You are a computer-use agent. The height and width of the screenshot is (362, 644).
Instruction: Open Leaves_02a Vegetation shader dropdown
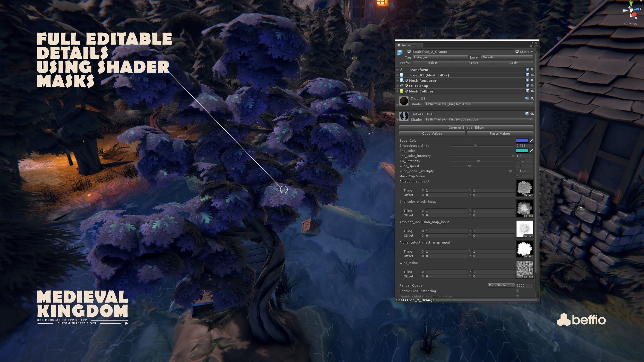479,120
